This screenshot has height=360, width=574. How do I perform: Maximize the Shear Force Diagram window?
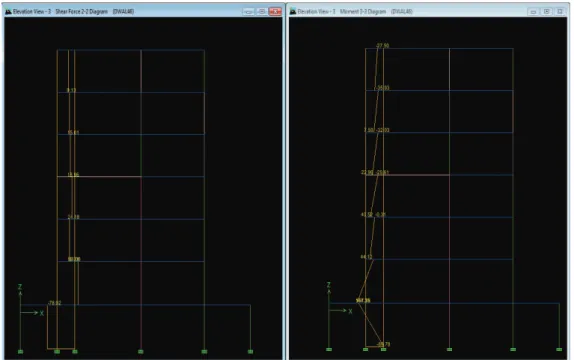click(x=262, y=12)
